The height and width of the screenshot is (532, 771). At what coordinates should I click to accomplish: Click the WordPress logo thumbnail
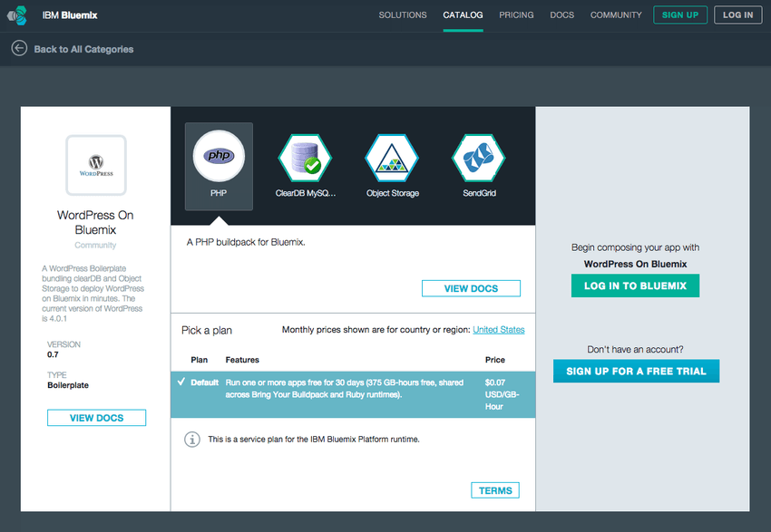(96, 166)
